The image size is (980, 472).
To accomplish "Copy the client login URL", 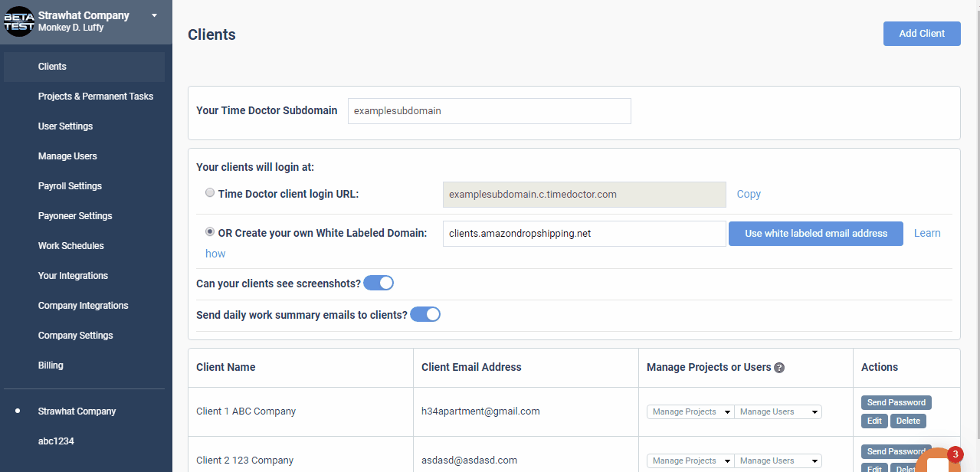I will 748,194.
